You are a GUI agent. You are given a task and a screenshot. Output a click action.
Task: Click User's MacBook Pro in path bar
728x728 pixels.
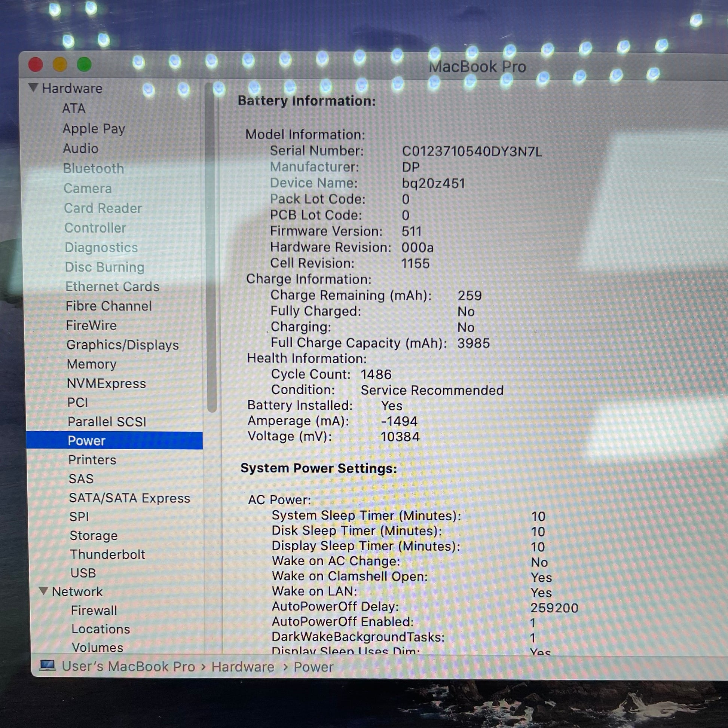[x=128, y=666]
